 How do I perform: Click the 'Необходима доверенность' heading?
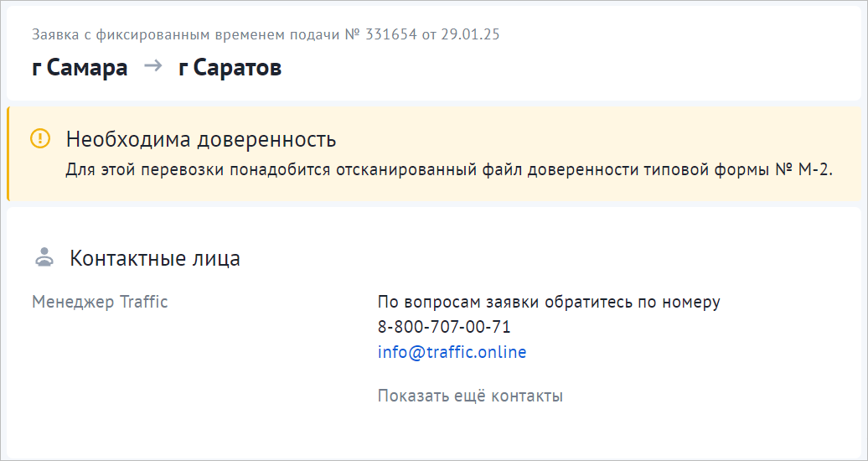click(x=201, y=139)
